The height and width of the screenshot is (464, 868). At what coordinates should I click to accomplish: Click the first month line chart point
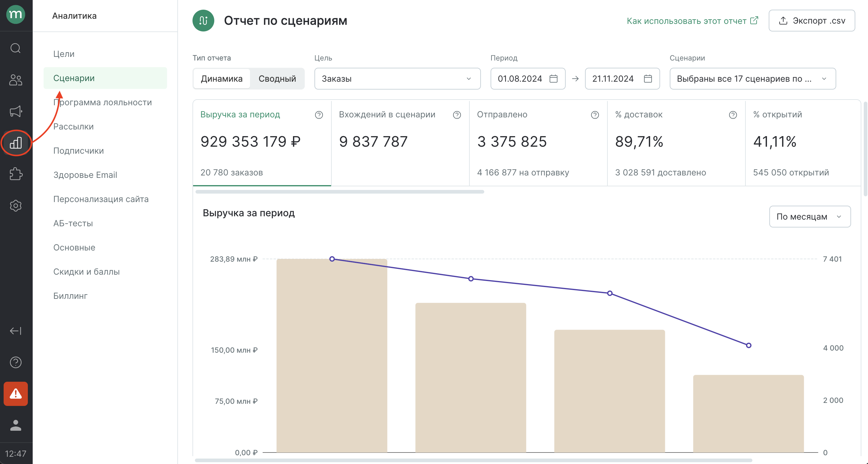tap(332, 259)
